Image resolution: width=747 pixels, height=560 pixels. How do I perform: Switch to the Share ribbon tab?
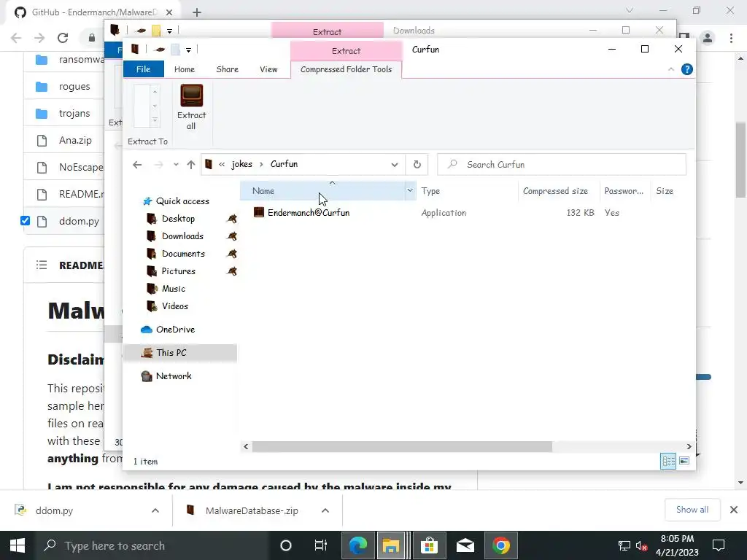228,69
